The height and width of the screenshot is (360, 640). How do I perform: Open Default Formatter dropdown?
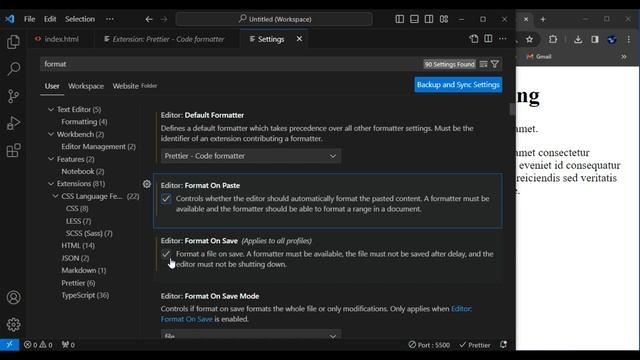(x=251, y=156)
